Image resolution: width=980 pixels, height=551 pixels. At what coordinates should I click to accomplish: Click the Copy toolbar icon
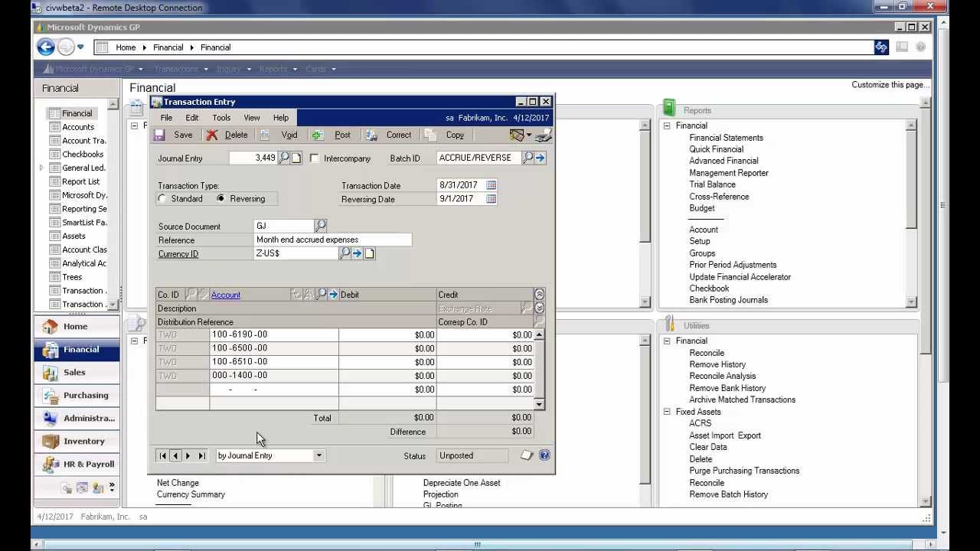click(430, 135)
